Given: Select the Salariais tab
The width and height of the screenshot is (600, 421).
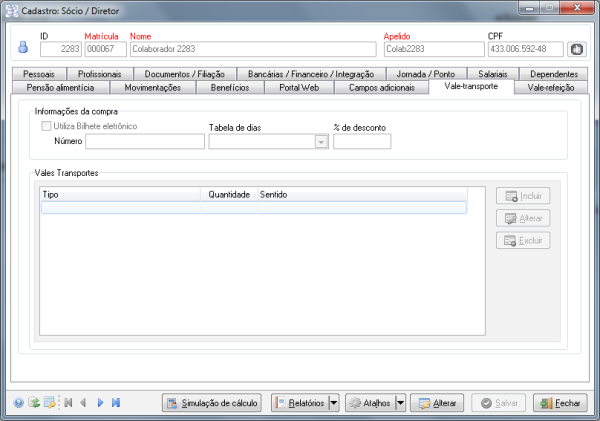Looking at the screenshot, I should (x=493, y=74).
